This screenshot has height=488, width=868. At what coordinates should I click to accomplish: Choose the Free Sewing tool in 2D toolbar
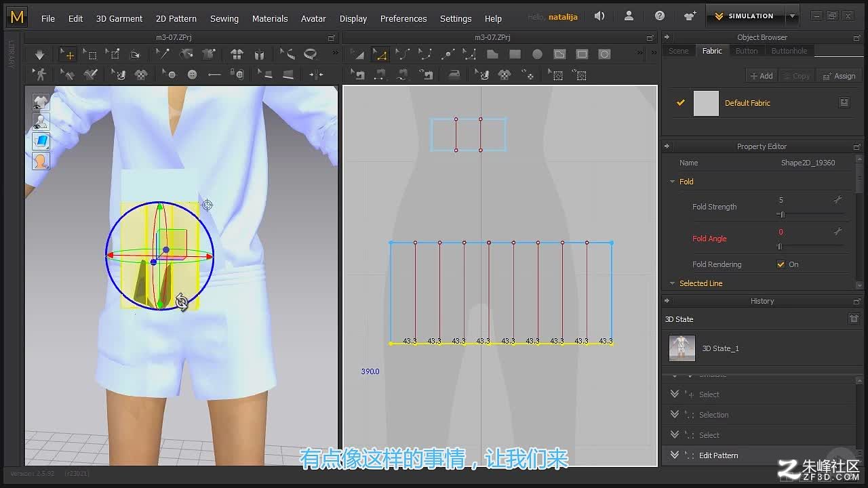click(x=403, y=75)
